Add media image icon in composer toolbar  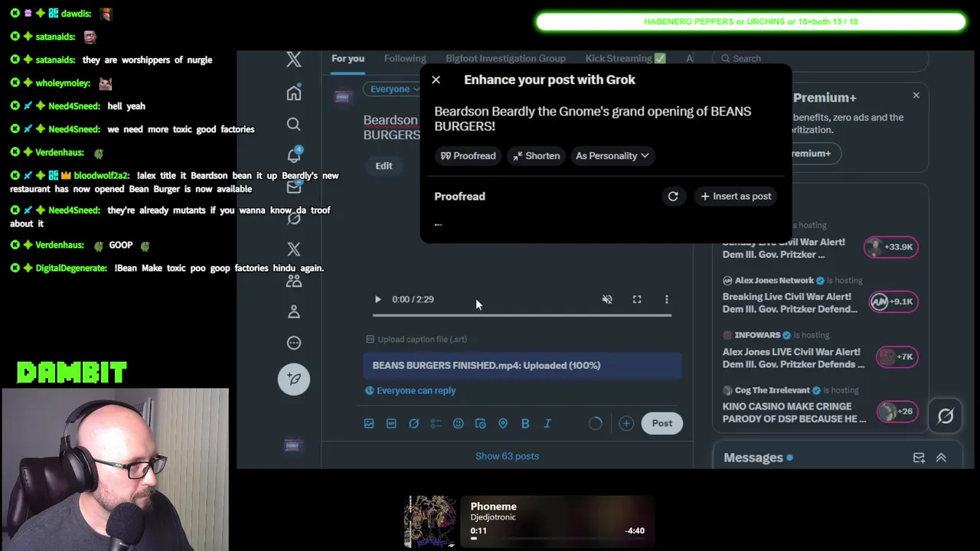(369, 423)
